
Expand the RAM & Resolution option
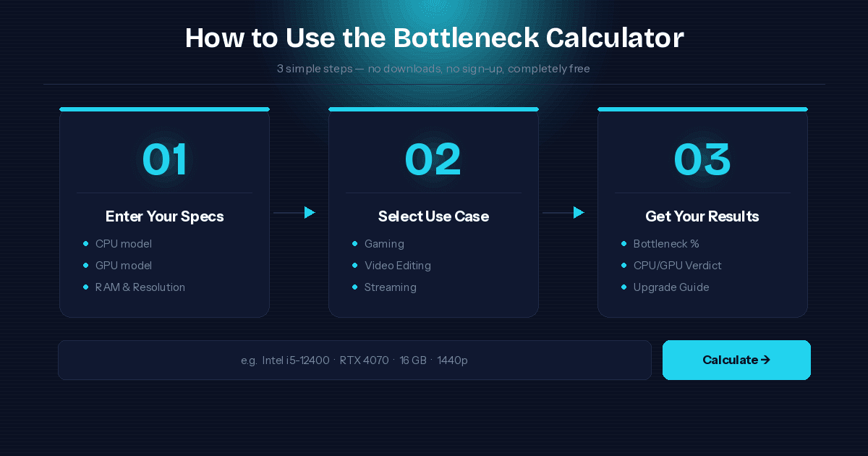pos(140,287)
